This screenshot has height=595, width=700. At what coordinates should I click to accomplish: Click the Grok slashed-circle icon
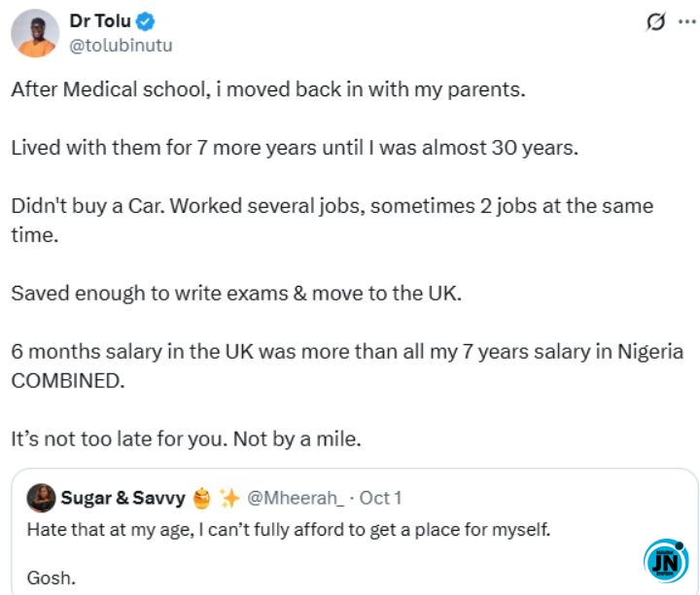655,22
